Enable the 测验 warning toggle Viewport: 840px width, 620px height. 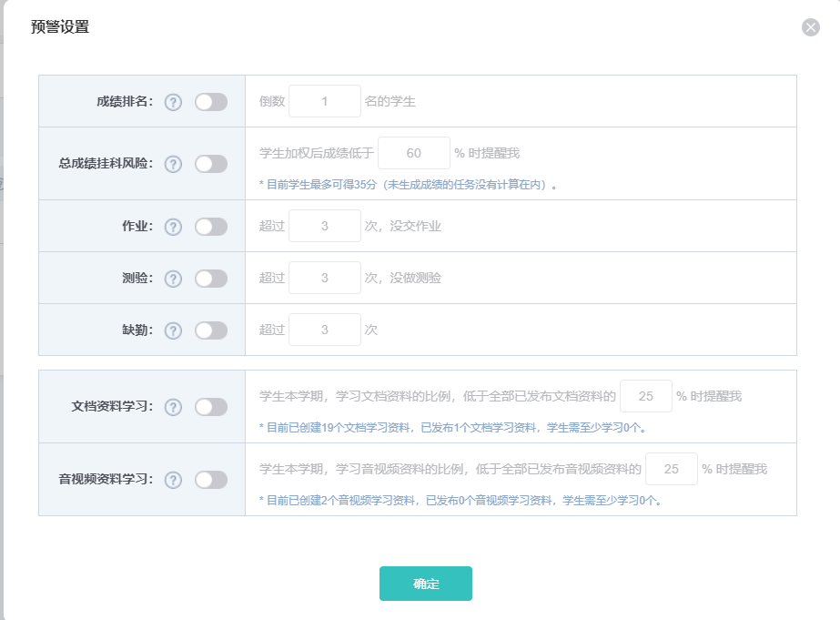[x=210, y=279]
